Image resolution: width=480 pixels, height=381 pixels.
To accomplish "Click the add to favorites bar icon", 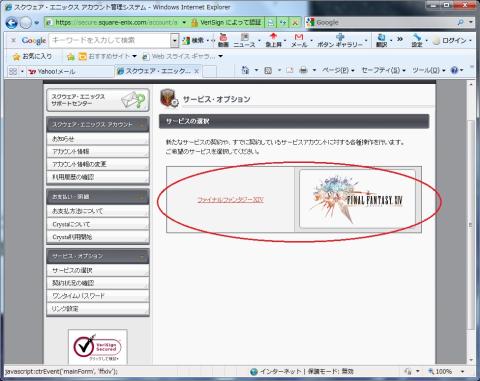I will pyautogui.click(x=71, y=57).
